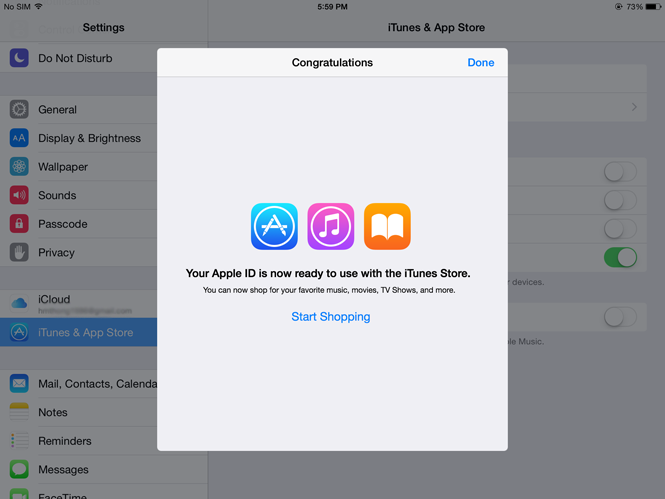Screen dimensions: 665x499
Task: Click the Do Not Disturb moon icon
Action: 19,58
